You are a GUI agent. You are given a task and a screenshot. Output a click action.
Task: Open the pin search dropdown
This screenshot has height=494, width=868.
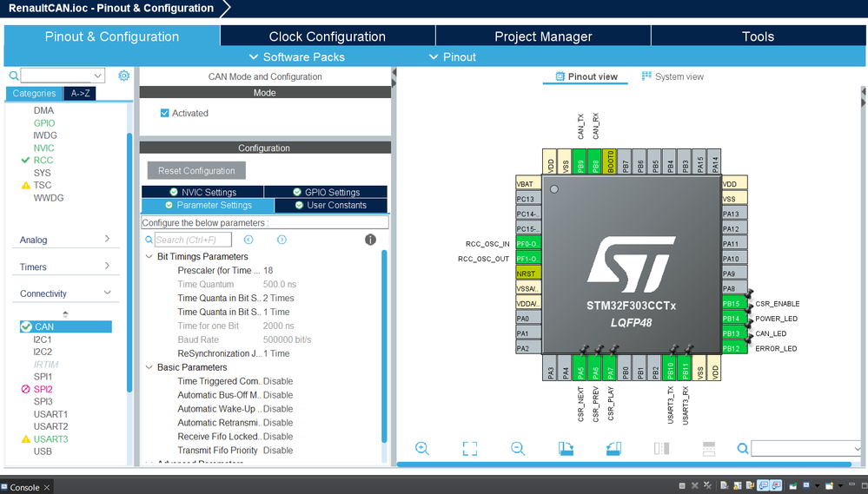click(x=857, y=449)
